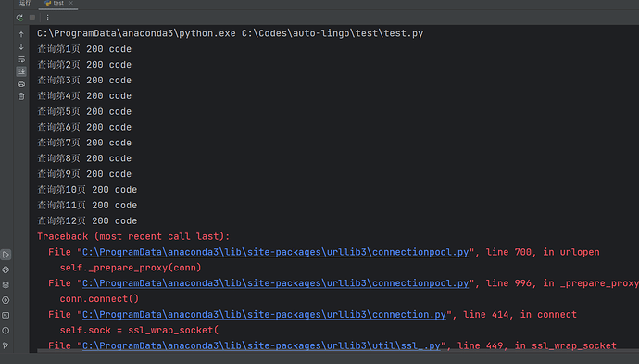Image resolution: width=639 pixels, height=364 pixels.
Task: Click the python.exe command line at top
Action: coord(231,33)
